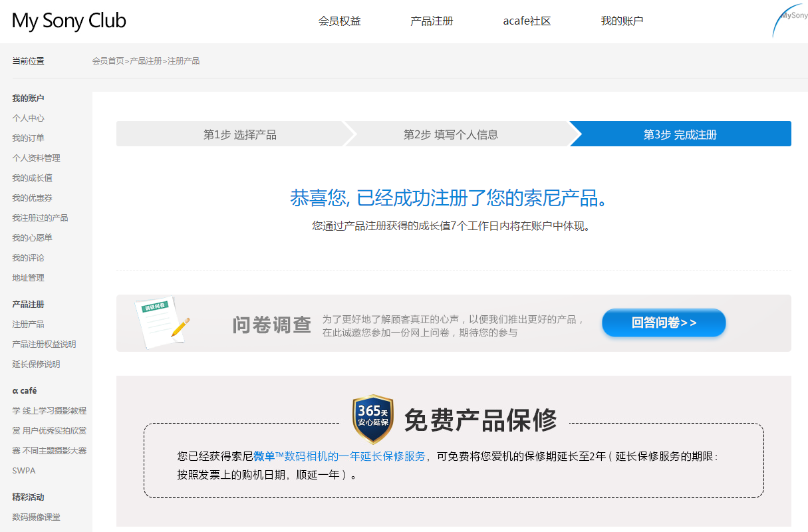Viewport: 808px width, 532px height.
Task: Click the 回答问卷 survey button
Action: pyautogui.click(x=663, y=323)
